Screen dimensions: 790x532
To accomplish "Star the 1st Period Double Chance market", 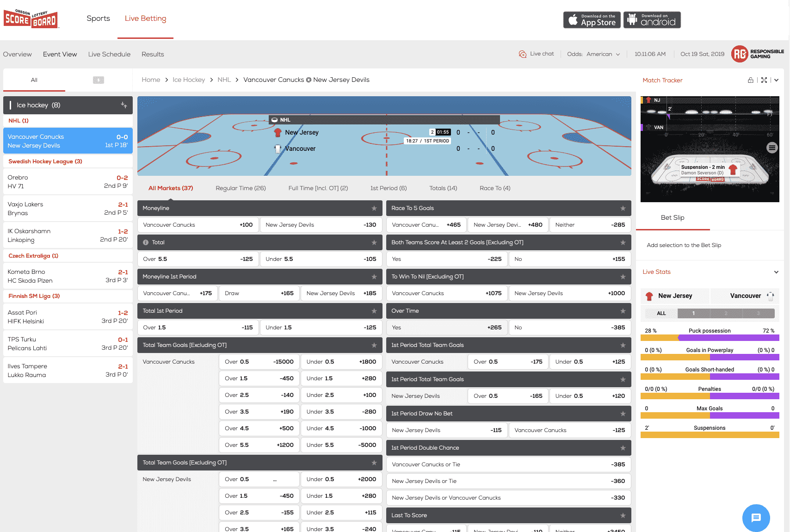I will (623, 448).
